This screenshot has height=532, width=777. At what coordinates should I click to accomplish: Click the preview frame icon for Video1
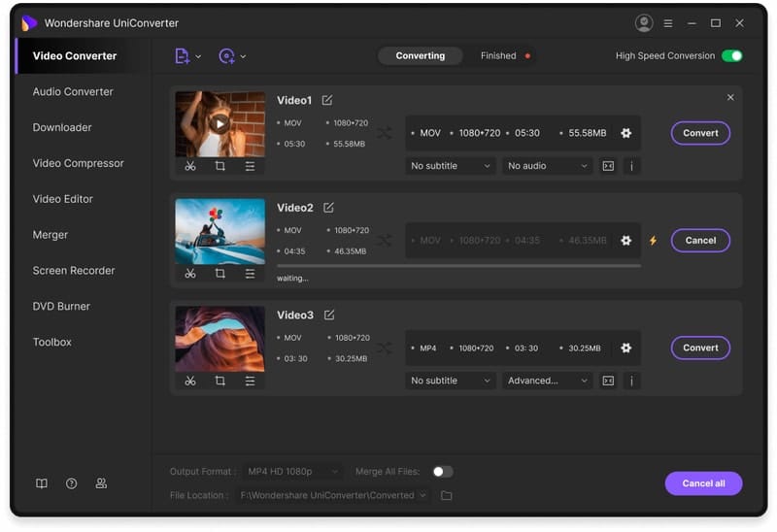pyautogui.click(x=608, y=166)
